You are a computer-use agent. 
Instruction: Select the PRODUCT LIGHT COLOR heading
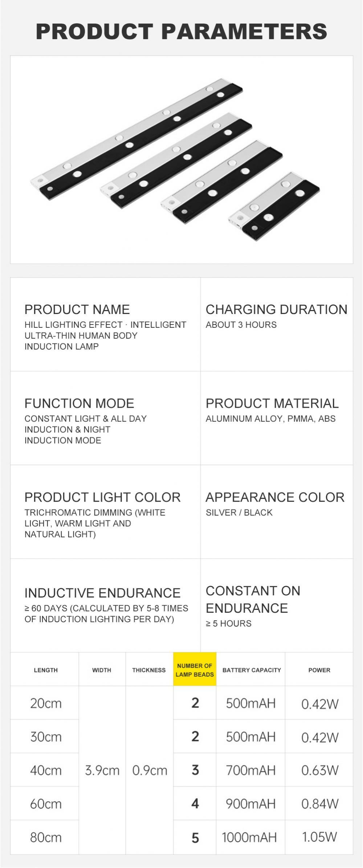102,497
